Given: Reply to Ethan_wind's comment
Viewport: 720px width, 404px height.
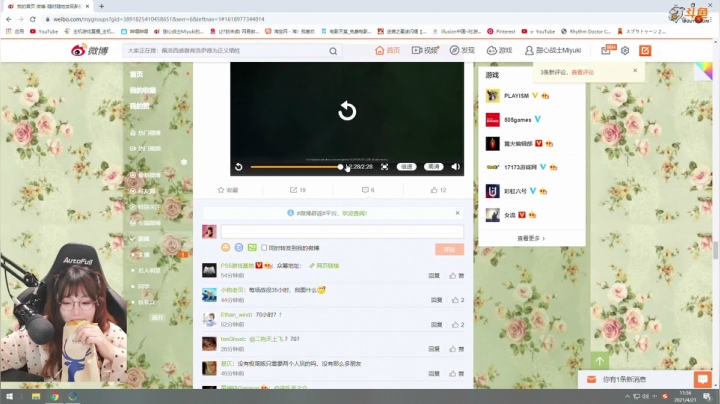Looking at the screenshot, I should [x=436, y=325].
